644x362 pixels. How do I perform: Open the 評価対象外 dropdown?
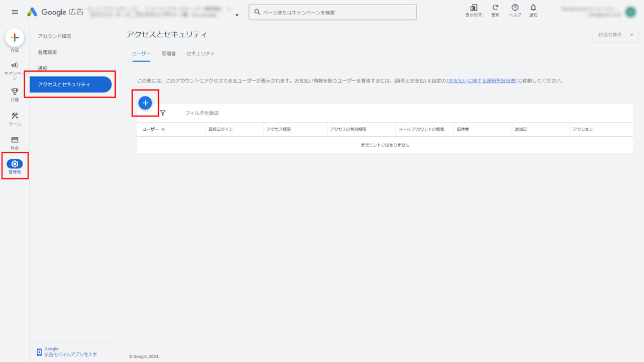[616, 35]
